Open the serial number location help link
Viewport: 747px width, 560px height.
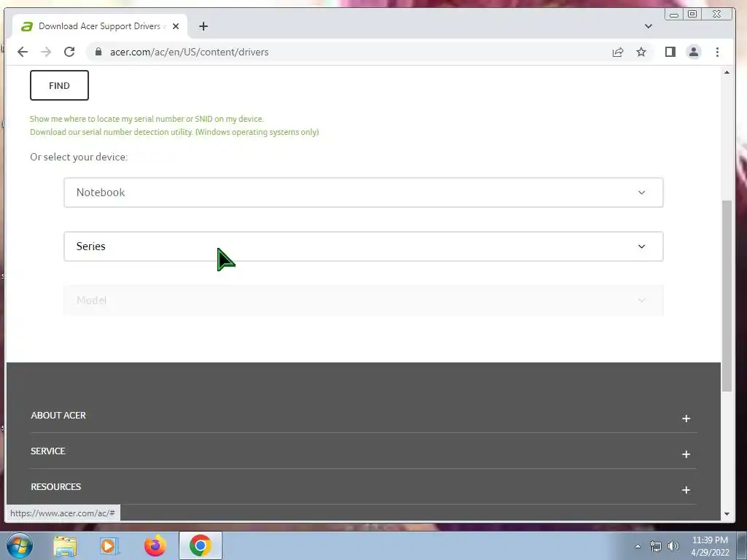pyautogui.click(x=147, y=119)
